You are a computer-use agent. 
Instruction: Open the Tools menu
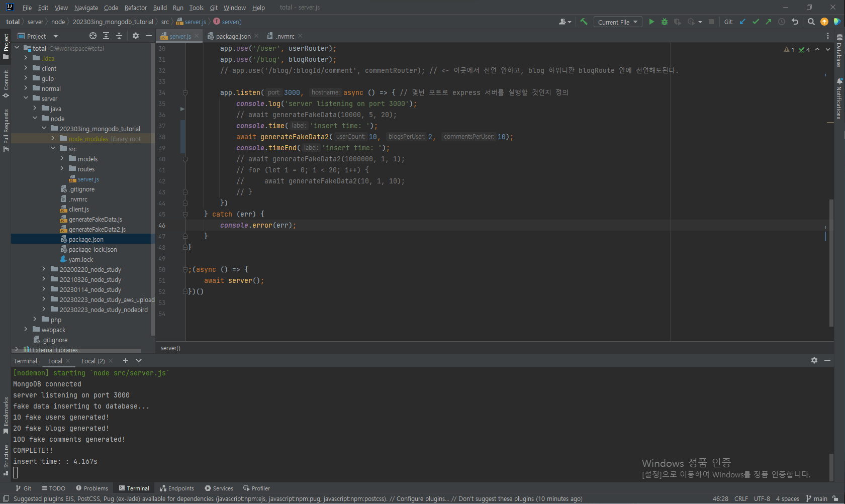point(196,8)
